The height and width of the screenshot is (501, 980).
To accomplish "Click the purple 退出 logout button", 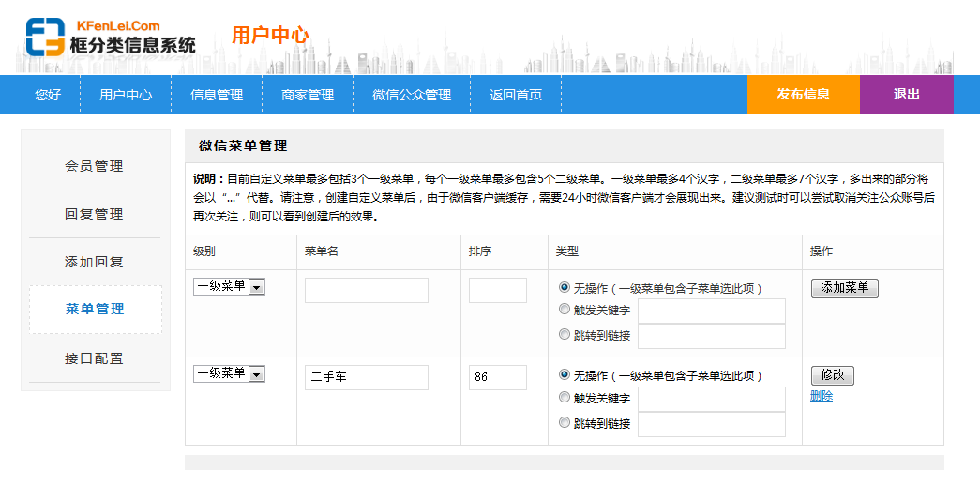I will (x=906, y=95).
